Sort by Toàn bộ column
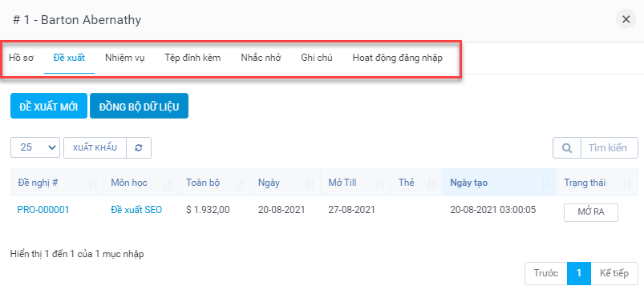The height and width of the screenshot is (298, 644). tap(214, 183)
